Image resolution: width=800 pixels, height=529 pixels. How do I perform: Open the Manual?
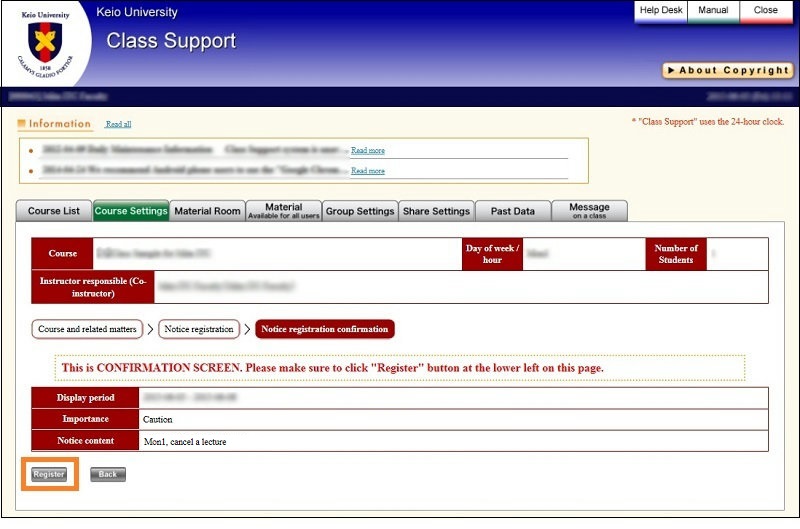coord(713,10)
